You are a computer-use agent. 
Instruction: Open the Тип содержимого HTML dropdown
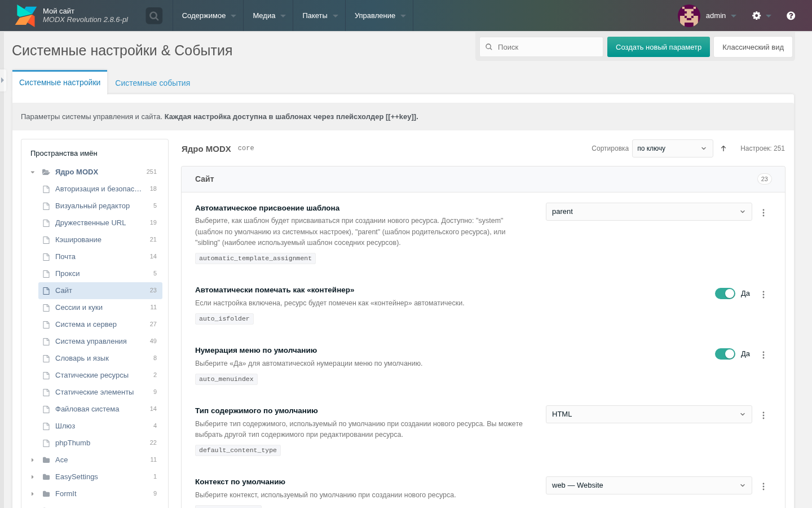pyautogui.click(x=649, y=414)
